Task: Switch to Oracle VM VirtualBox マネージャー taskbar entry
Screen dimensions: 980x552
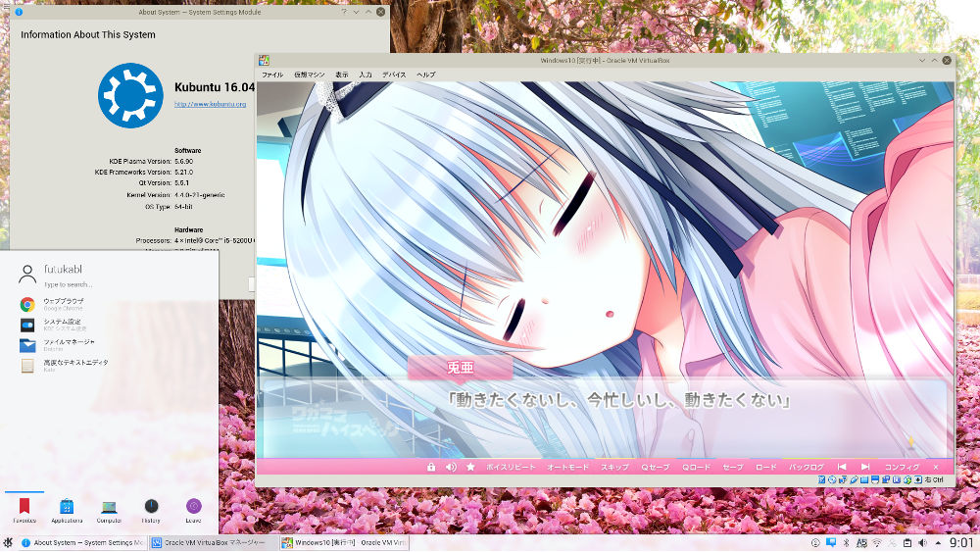Action: (213, 542)
